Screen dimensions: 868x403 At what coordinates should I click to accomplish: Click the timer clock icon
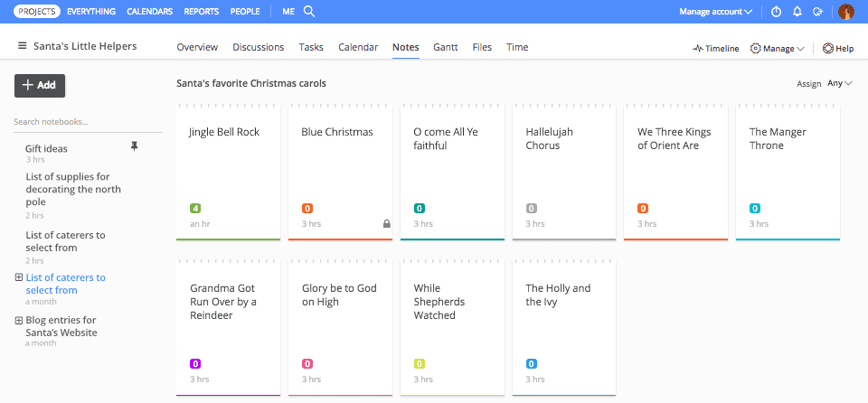coord(776,12)
